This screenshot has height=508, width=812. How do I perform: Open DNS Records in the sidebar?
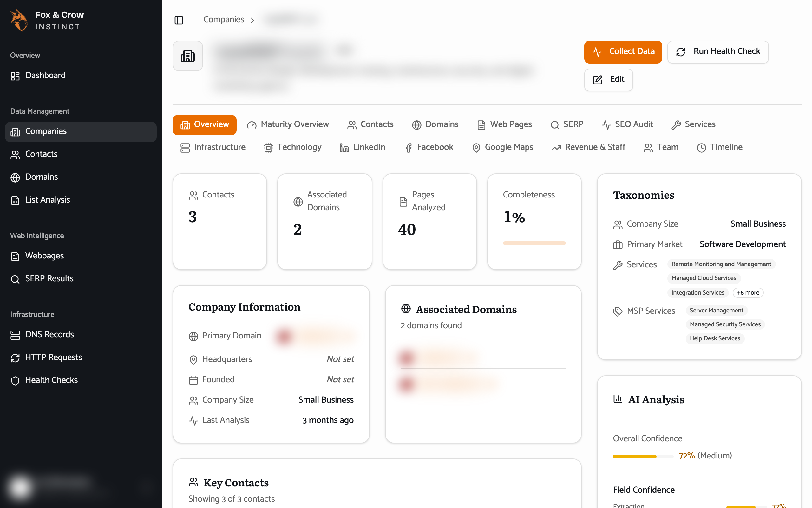[x=81, y=335]
